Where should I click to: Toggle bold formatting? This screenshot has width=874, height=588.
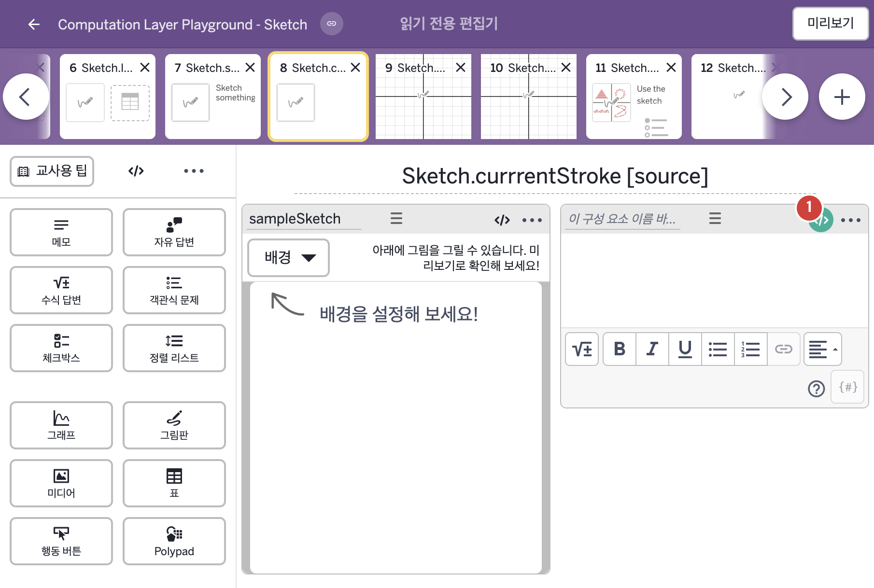coord(620,349)
